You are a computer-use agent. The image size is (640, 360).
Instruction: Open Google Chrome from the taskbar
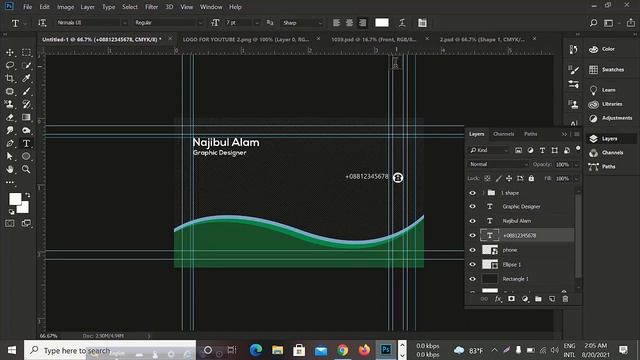click(x=342, y=350)
